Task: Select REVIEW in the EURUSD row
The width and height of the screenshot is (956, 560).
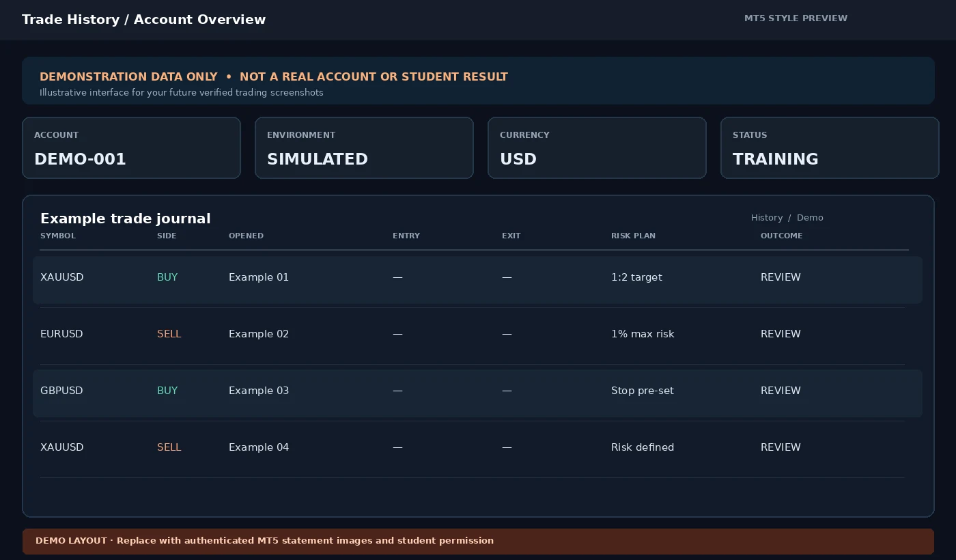Action: point(781,334)
